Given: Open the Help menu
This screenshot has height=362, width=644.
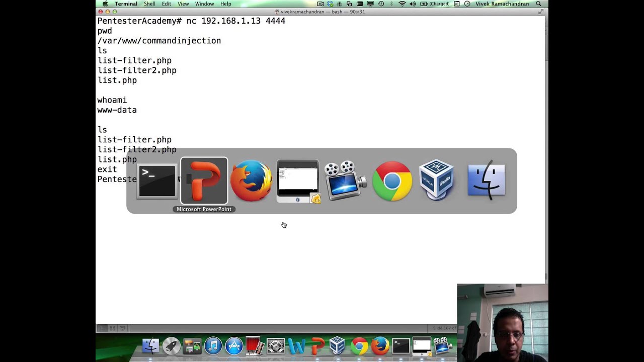Looking at the screenshot, I should pyautogui.click(x=226, y=4).
